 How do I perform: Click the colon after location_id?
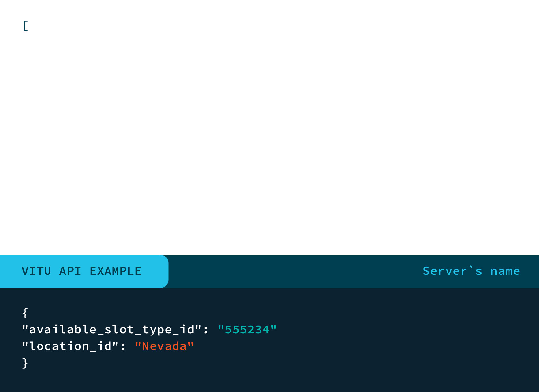click(x=124, y=345)
